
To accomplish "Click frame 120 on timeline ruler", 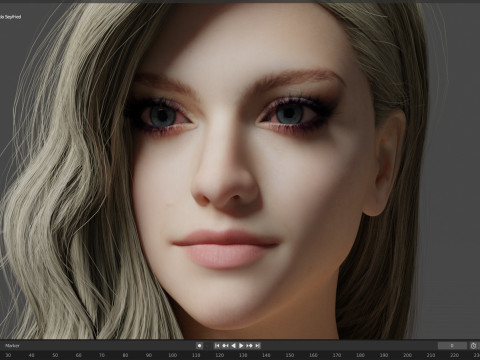I will [219, 355].
